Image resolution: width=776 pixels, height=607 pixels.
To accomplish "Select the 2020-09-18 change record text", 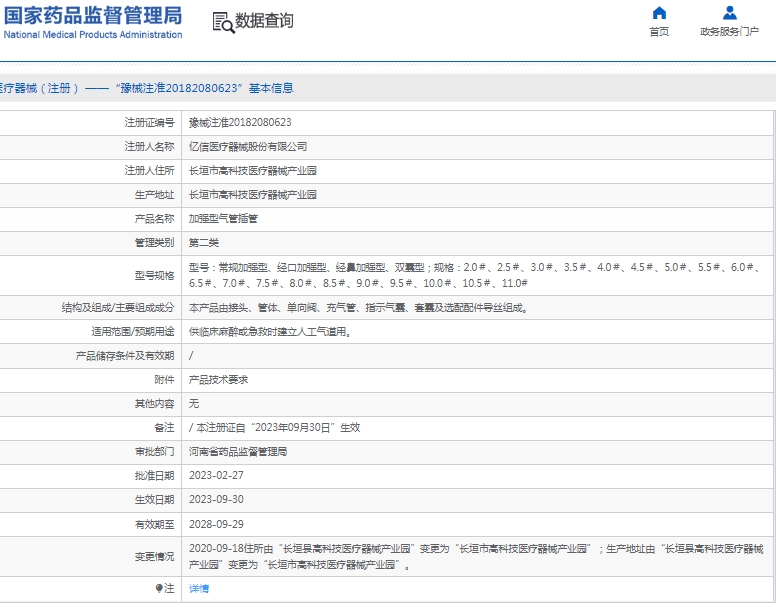I will [x=476, y=557].
